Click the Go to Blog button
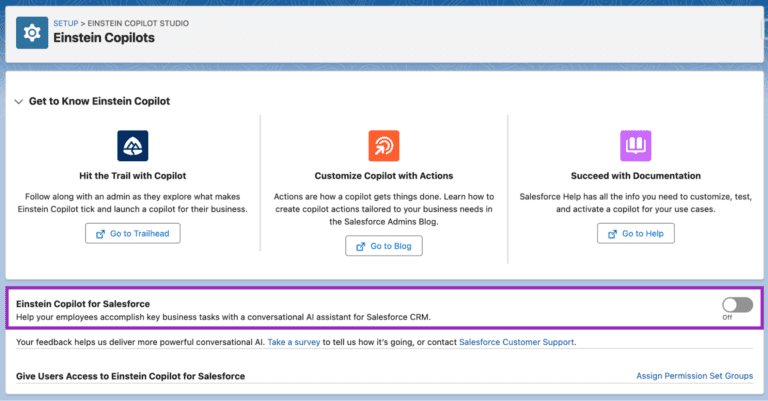 [x=384, y=246]
